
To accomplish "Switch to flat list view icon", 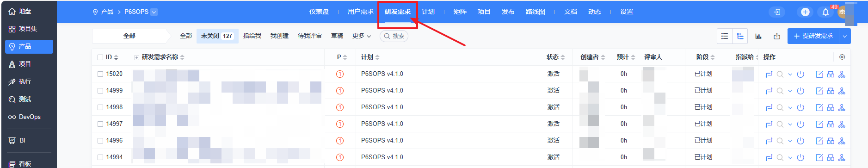I will [725, 36].
